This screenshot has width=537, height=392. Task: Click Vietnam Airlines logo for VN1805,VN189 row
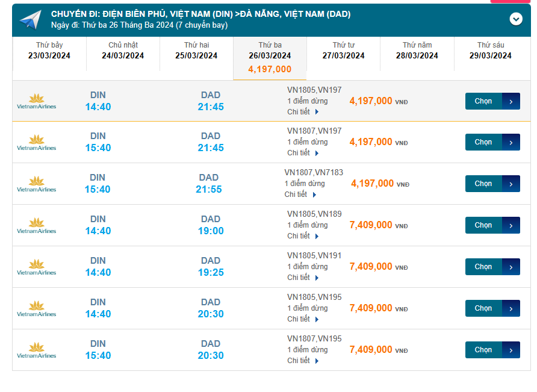[37, 225]
